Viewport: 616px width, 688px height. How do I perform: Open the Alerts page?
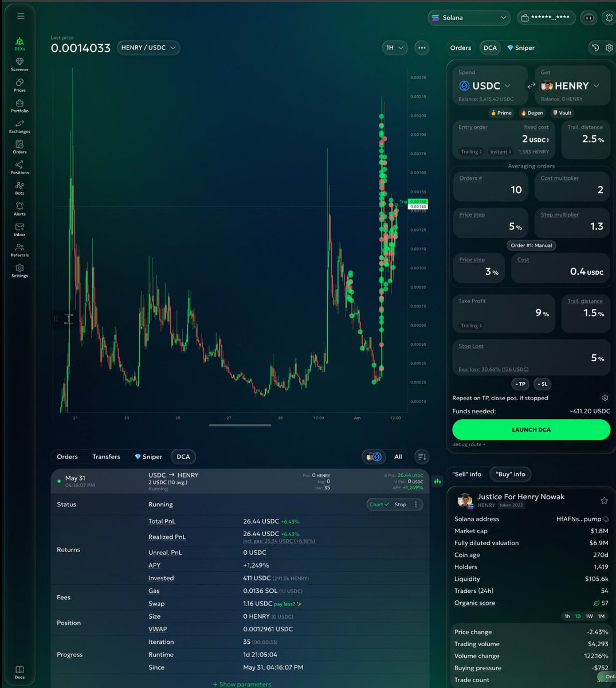tap(19, 209)
